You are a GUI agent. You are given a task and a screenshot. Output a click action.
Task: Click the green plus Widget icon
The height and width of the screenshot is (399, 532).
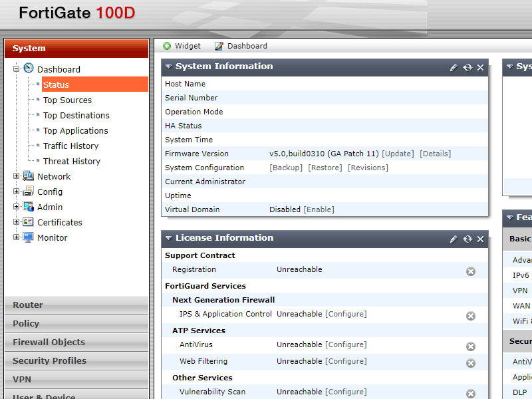pyautogui.click(x=167, y=46)
